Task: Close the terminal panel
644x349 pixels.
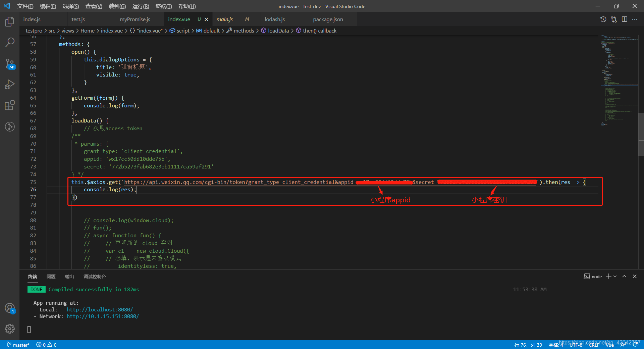Action: pos(635,276)
